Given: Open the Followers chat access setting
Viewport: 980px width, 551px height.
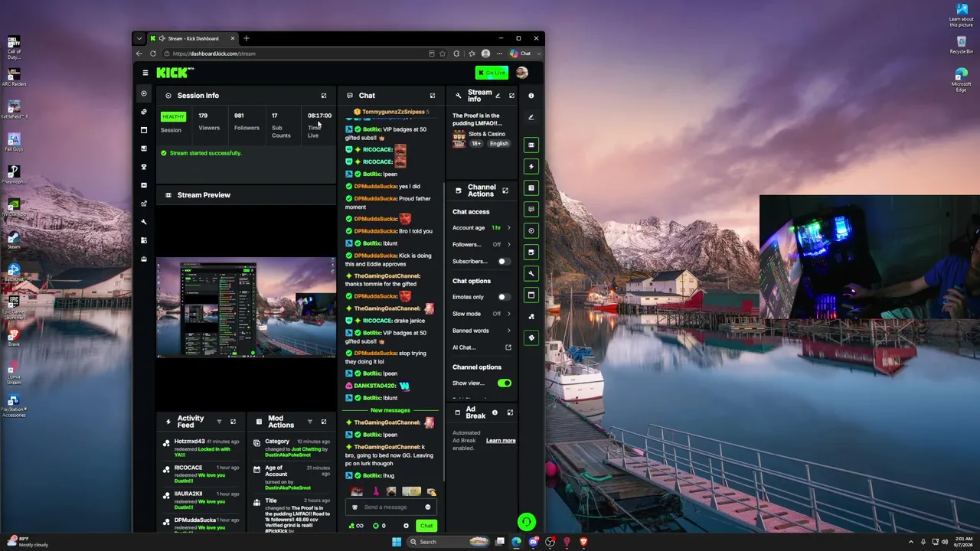Looking at the screenshot, I should [482, 245].
